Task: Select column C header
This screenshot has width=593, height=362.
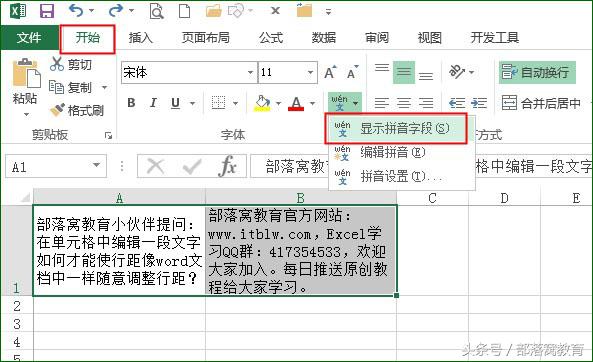Action: pos(432,198)
